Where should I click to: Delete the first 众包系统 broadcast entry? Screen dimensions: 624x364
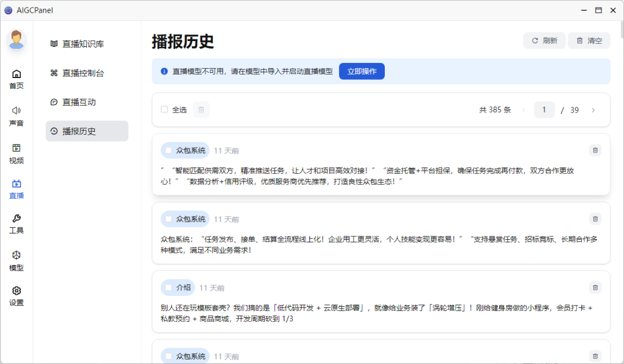pyautogui.click(x=595, y=150)
